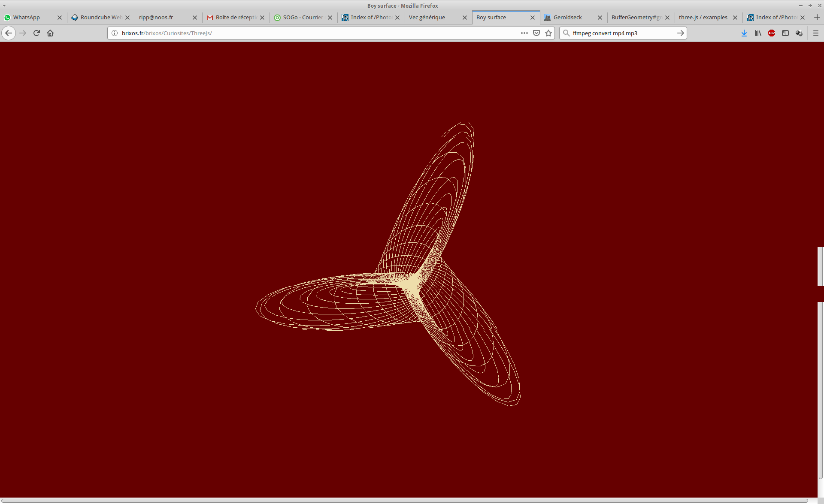This screenshot has width=824, height=504.
Task: Bookmark this page with the star icon
Action: (x=548, y=33)
